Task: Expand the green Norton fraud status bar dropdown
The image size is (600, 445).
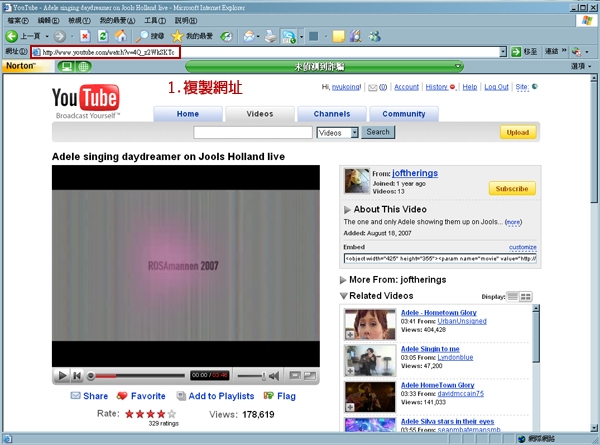Action: [x=458, y=66]
